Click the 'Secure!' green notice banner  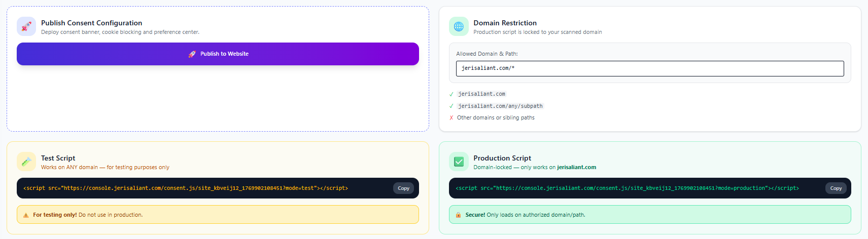(650, 215)
